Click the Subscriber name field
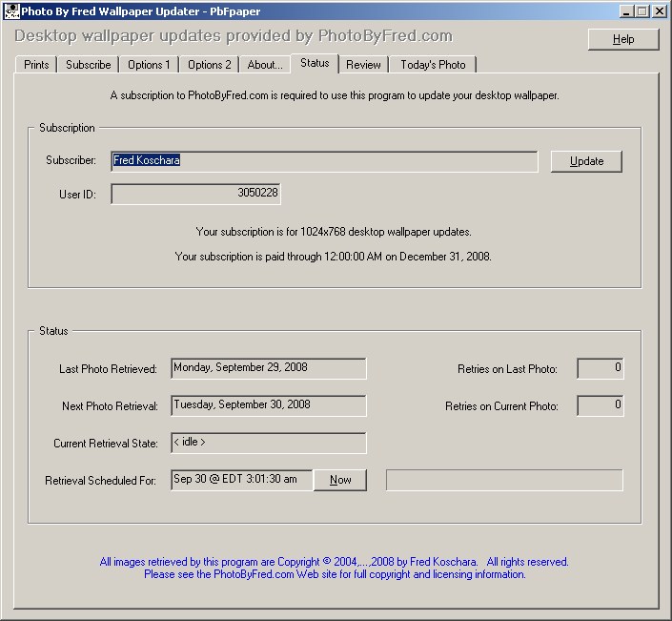Image resolution: width=672 pixels, height=621 pixels. click(x=324, y=161)
